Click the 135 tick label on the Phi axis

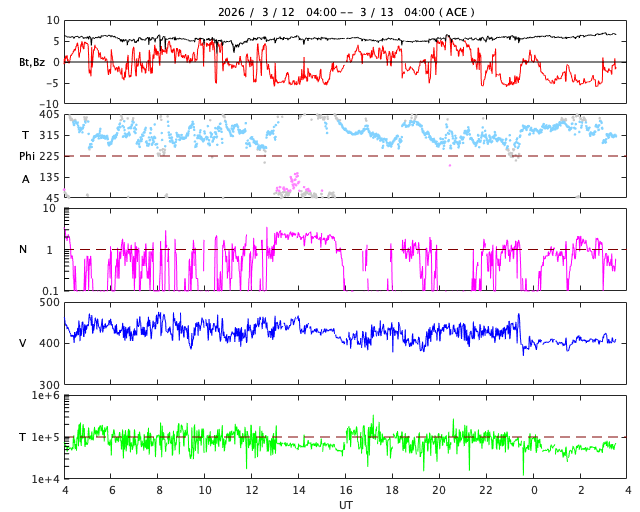point(49,177)
